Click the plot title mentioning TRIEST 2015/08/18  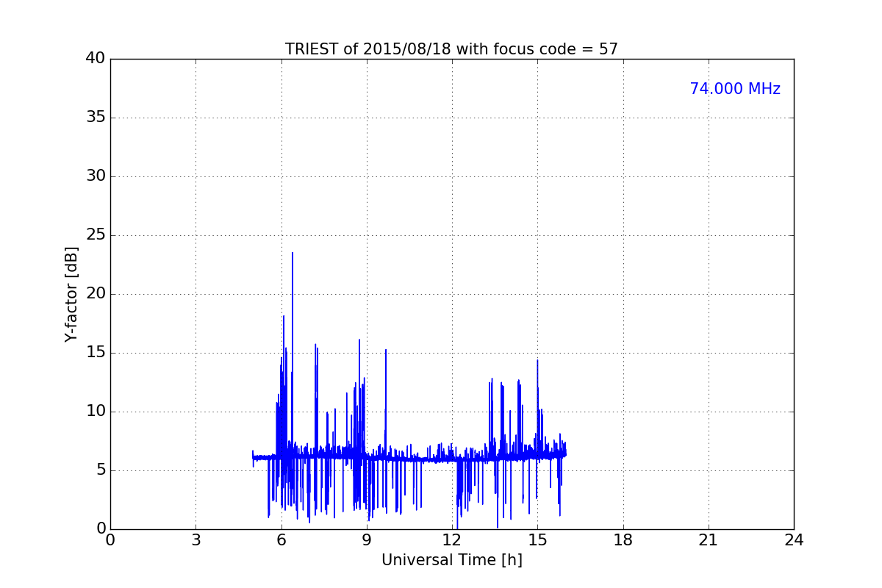[451, 49]
